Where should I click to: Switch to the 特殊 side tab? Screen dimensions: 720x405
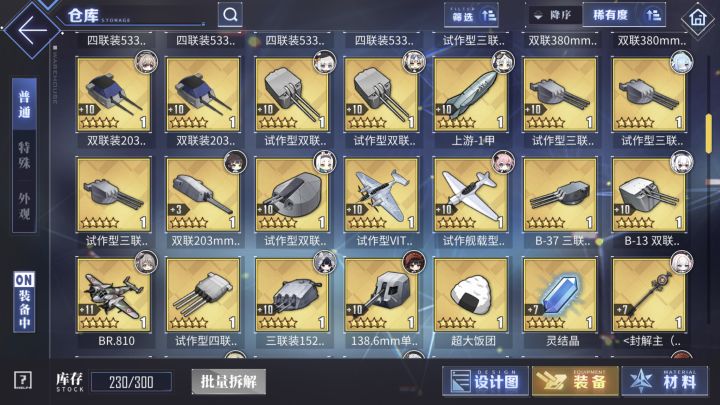pyautogui.click(x=24, y=156)
